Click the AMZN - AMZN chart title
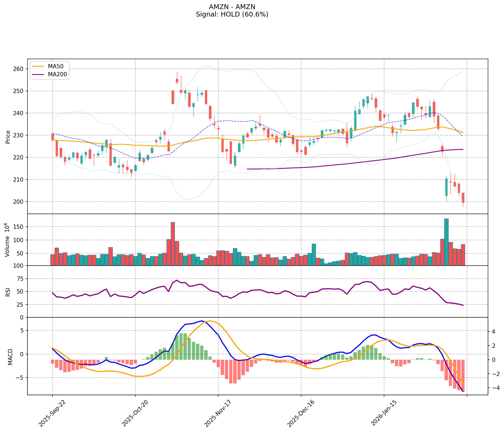The width and height of the screenshot is (504, 432). [x=232, y=7]
